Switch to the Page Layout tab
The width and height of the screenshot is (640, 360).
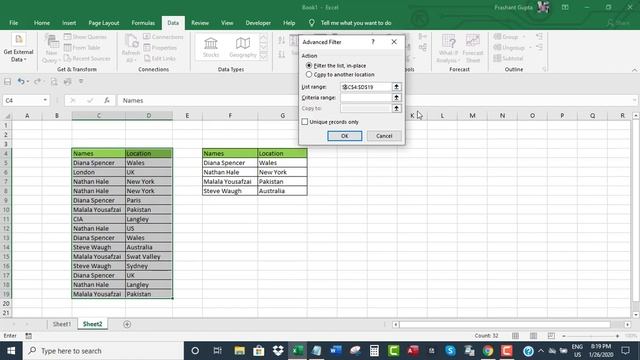pos(104,23)
